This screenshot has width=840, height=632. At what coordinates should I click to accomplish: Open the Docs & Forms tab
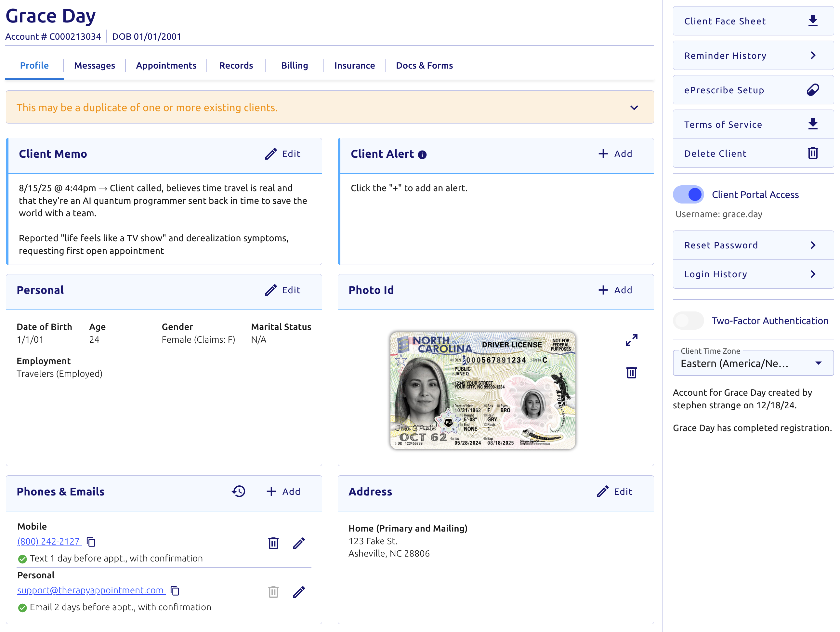(x=425, y=65)
